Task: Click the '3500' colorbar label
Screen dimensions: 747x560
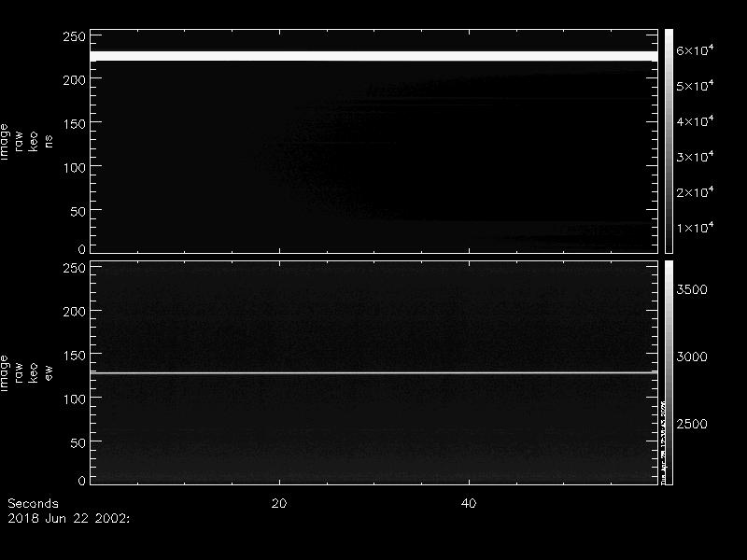Action: point(692,289)
